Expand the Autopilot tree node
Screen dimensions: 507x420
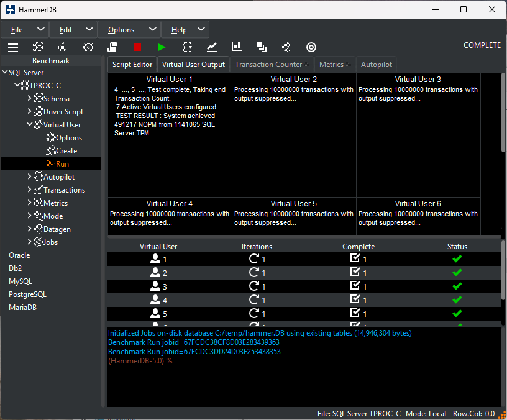click(x=30, y=177)
